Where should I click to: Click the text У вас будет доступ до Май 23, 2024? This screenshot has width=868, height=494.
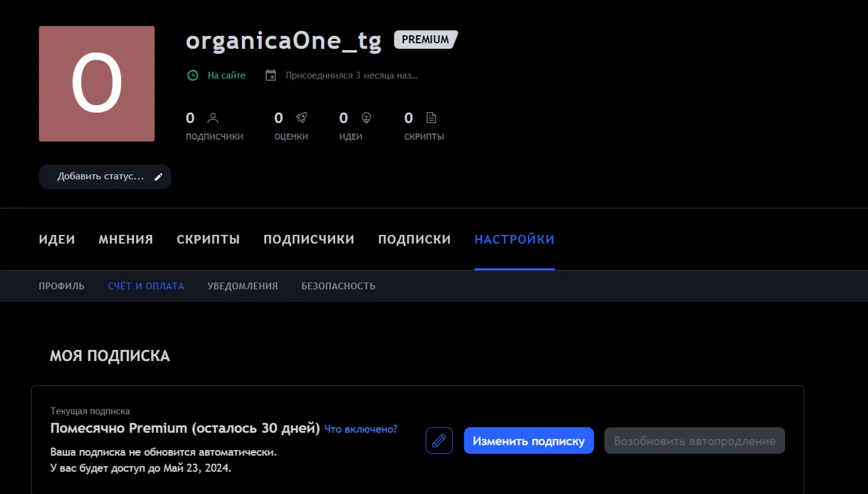tap(140, 468)
